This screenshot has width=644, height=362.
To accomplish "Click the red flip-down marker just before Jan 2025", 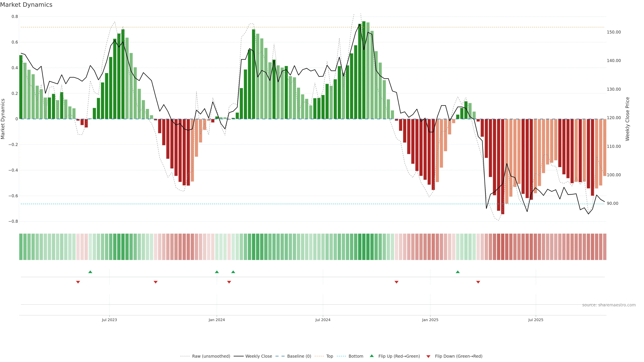I will coord(396,282).
